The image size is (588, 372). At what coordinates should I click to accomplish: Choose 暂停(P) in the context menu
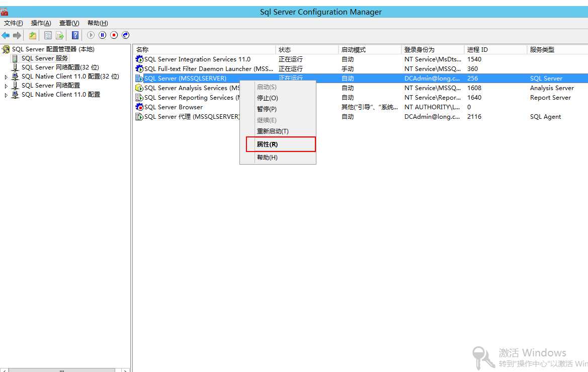[x=278, y=109]
